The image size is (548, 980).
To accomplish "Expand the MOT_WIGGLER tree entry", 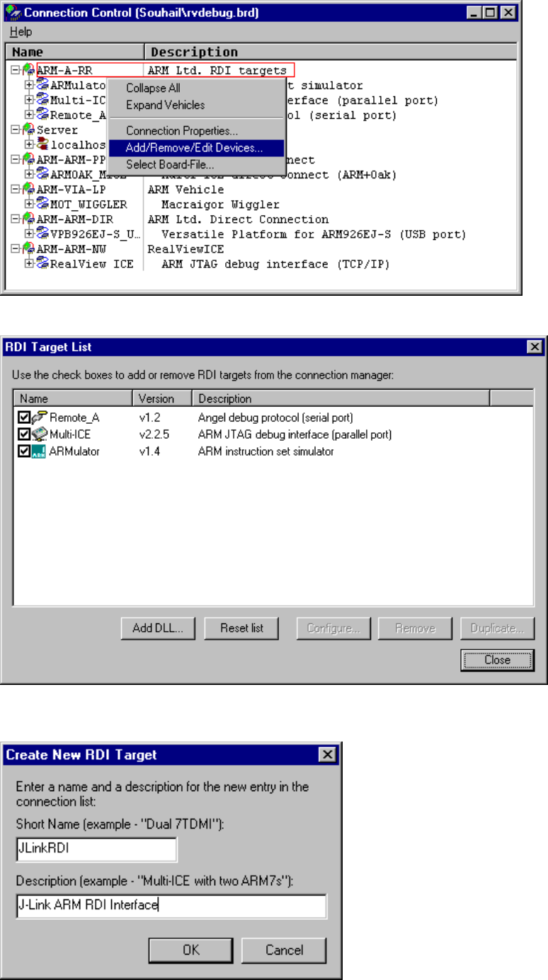I will click(29, 204).
